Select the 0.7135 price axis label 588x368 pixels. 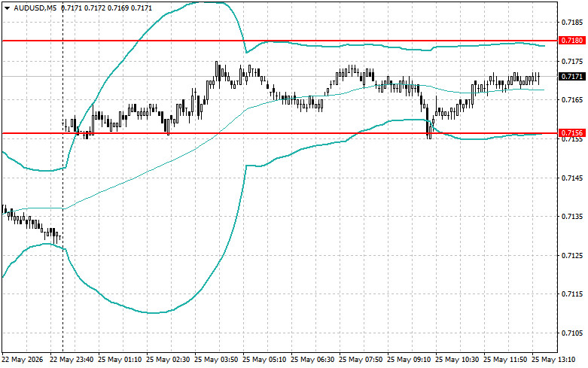pyautogui.click(x=572, y=216)
